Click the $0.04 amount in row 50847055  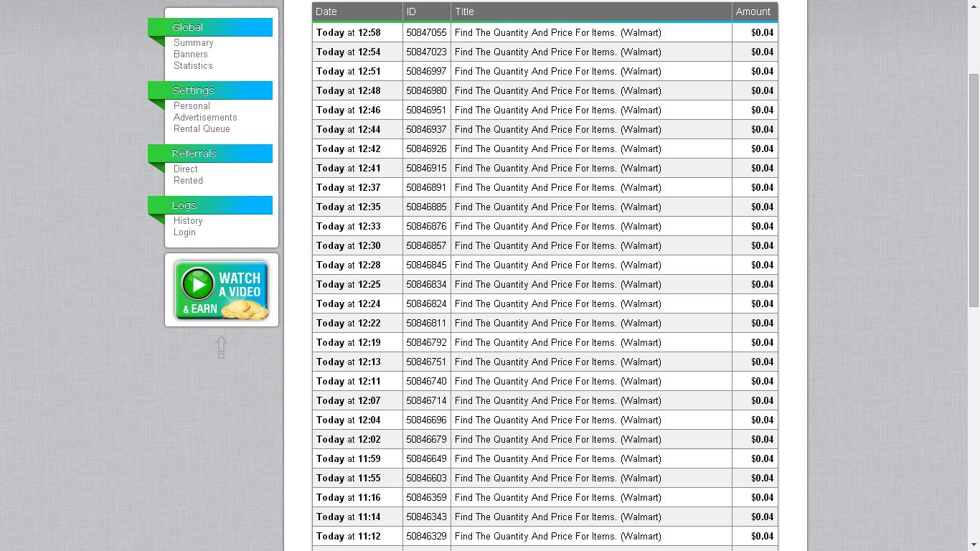click(x=762, y=32)
